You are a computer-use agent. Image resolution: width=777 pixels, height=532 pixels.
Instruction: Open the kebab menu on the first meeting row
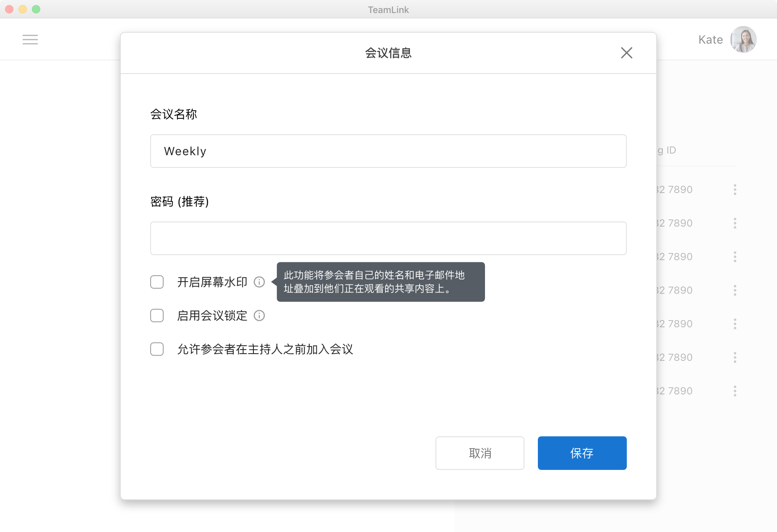tap(735, 189)
